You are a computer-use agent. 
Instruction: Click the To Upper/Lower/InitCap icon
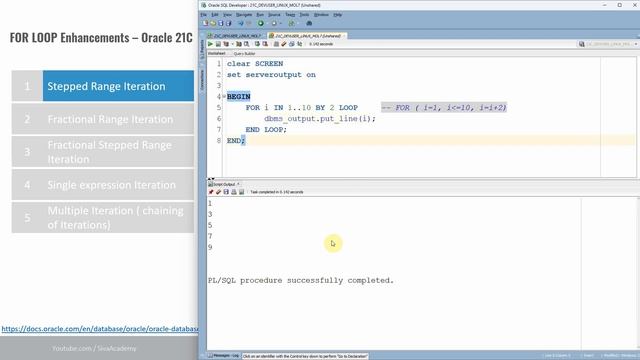pos(300,44)
